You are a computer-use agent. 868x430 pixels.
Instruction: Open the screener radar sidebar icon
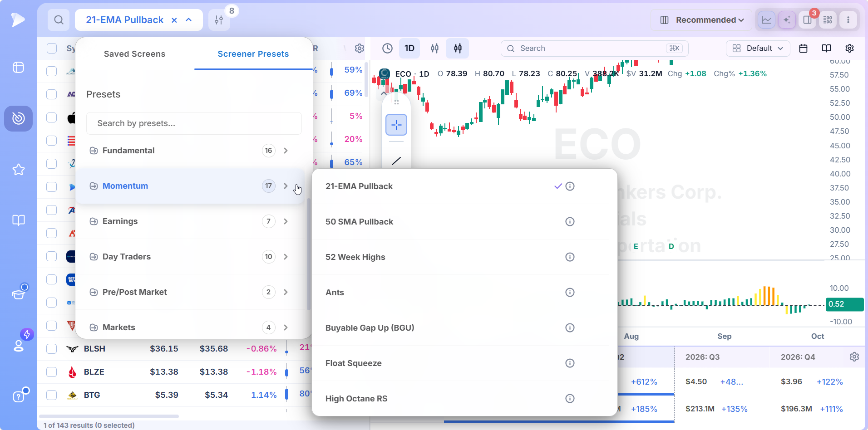pyautogui.click(x=18, y=118)
